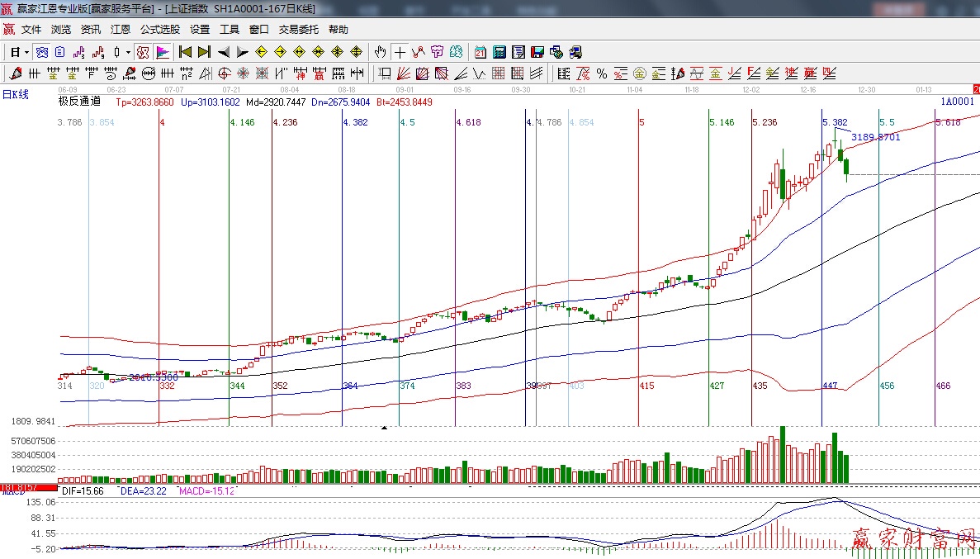The height and width of the screenshot is (559, 980).
Task: Toggle the 极 reversal channel button
Action: point(142,52)
